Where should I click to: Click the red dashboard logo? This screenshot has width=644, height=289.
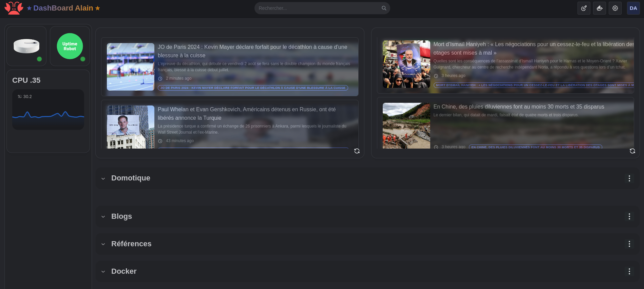coord(14,8)
